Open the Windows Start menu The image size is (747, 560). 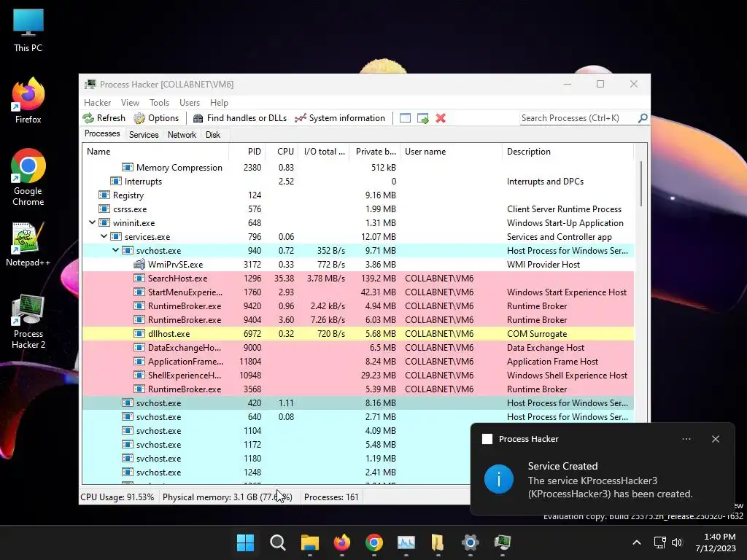tap(245, 542)
